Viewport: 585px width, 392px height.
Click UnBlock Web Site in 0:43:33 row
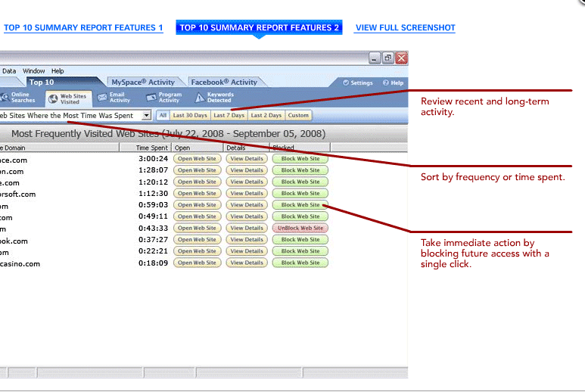pos(300,228)
